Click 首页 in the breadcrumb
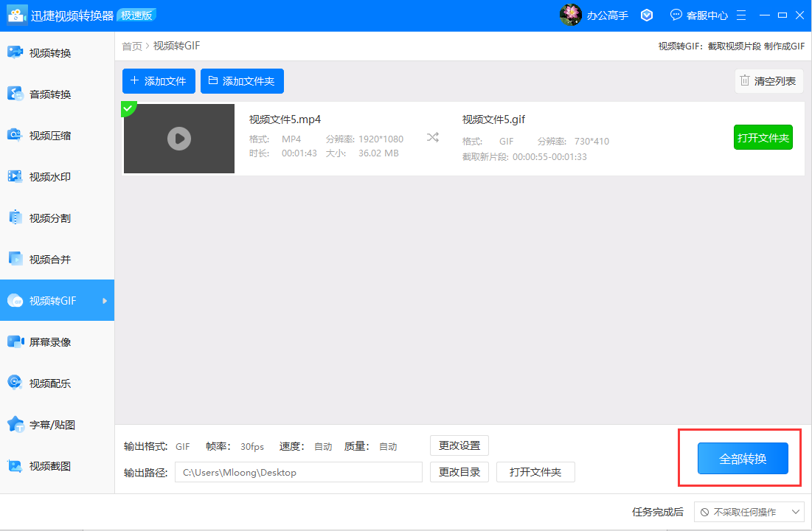Viewport: 812px width, 531px height. point(132,46)
